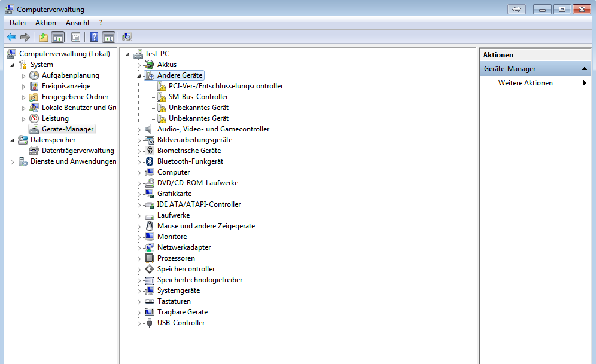
Task: Click the scan for hardware changes icon
Action: tap(127, 37)
